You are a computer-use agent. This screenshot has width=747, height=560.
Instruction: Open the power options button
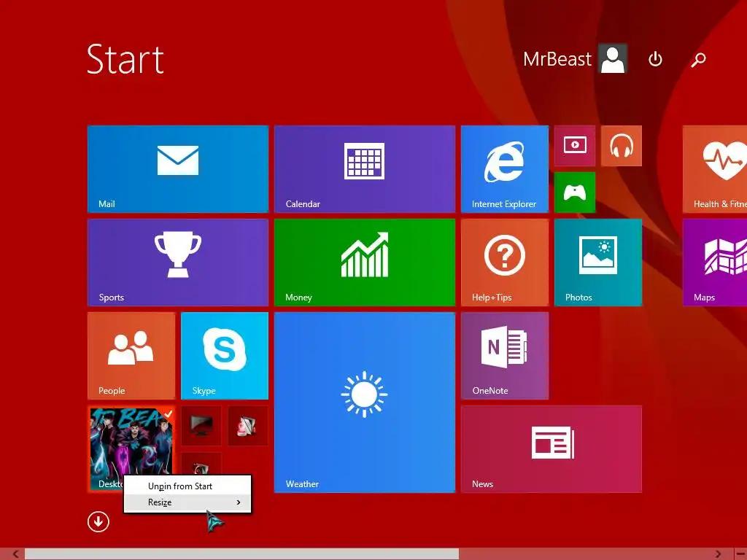point(656,59)
